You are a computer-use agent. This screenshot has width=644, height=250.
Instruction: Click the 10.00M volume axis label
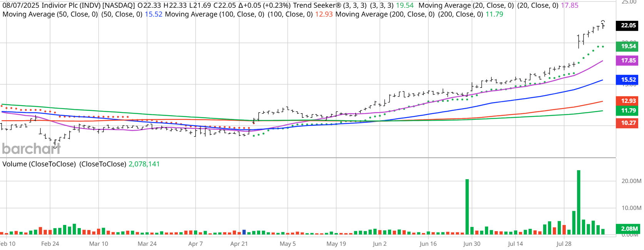tap(631, 208)
